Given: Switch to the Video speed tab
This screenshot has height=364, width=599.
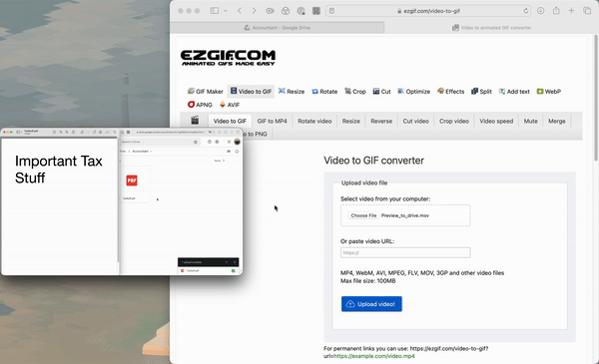Looking at the screenshot, I should (x=496, y=121).
